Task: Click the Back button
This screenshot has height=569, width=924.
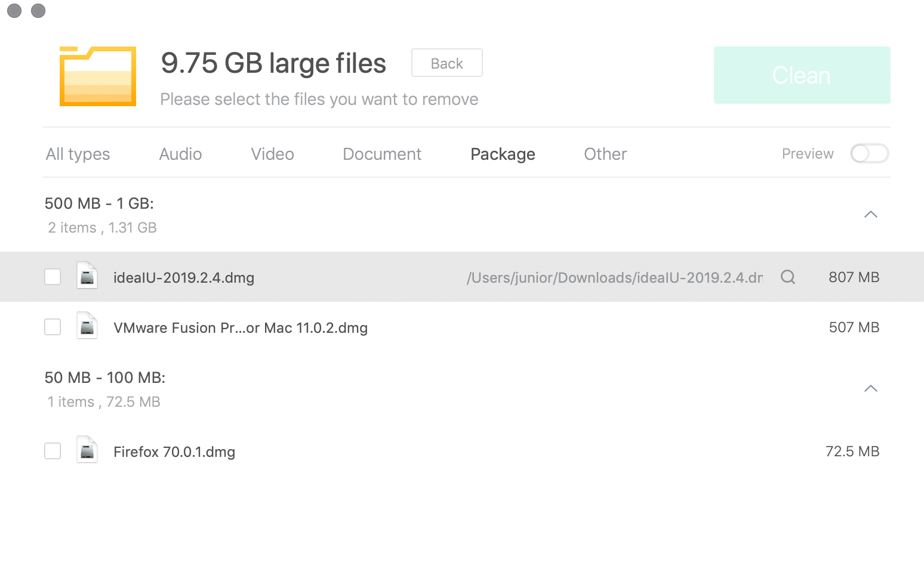Action: [447, 63]
